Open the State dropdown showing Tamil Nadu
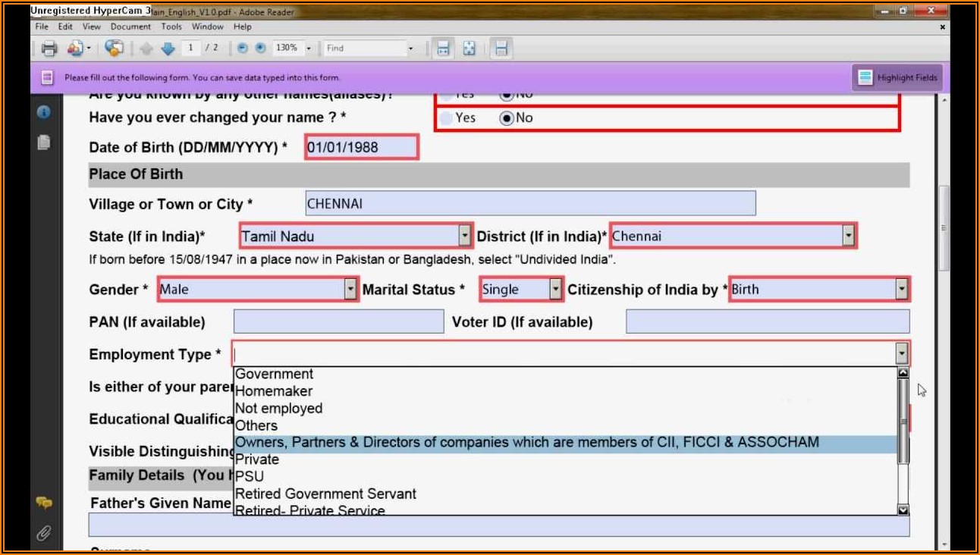 [x=464, y=237]
